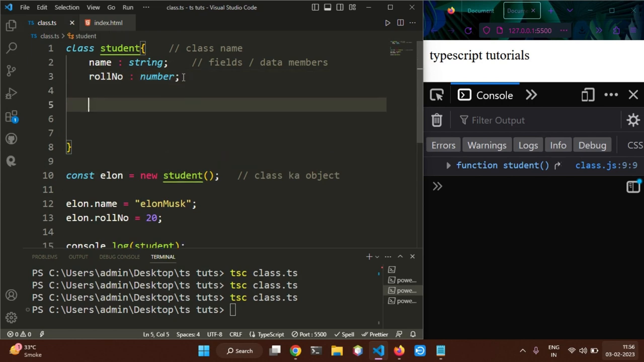Open the console settings gear in DevTools

pyautogui.click(x=633, y=120)
